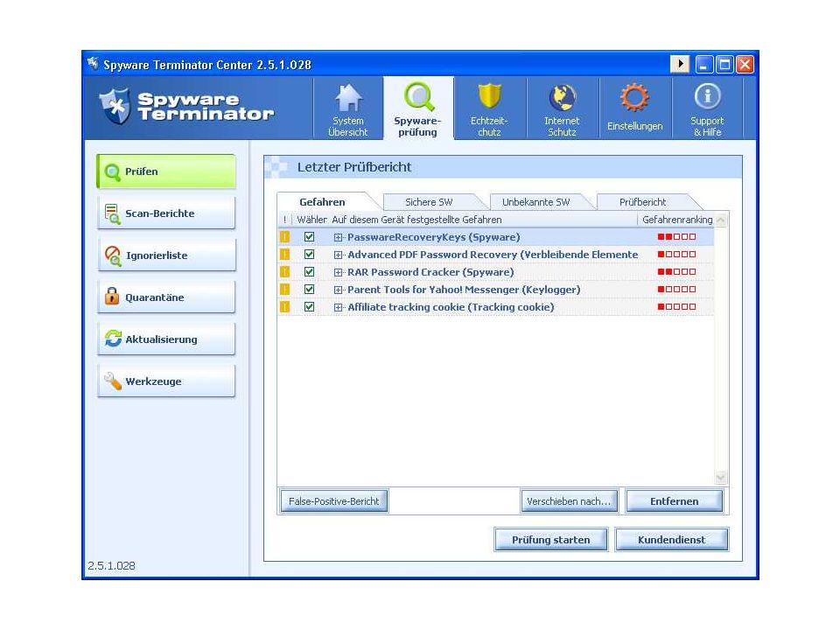
Task: Click the Aktualisierung refresh arrows icon
Action: click(x=113, y=339)
